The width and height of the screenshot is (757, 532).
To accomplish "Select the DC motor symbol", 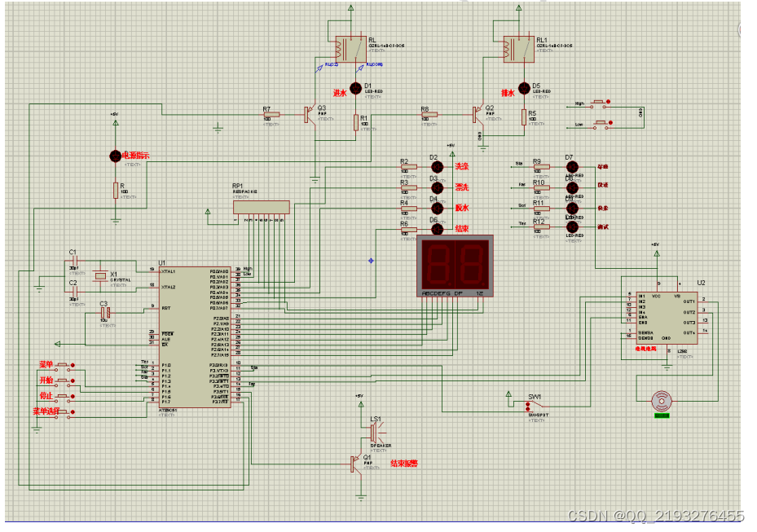I will point(662,401).
